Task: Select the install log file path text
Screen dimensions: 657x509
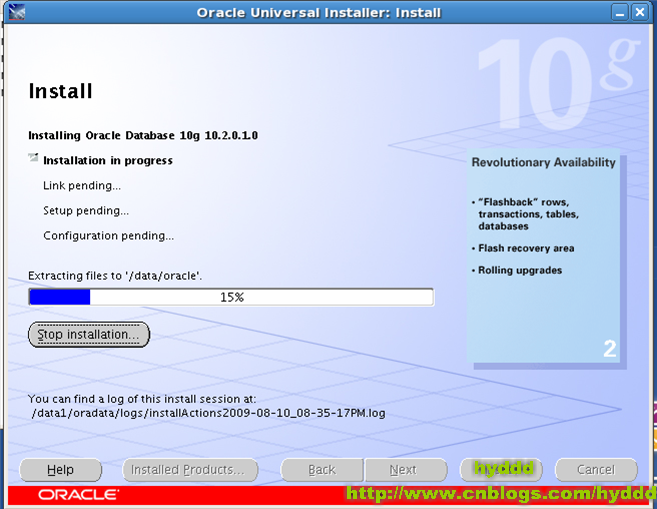Action: coord(208,413)
